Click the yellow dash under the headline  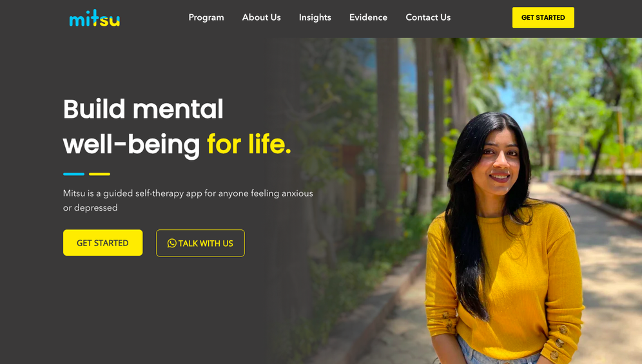[x=99, y=174]
